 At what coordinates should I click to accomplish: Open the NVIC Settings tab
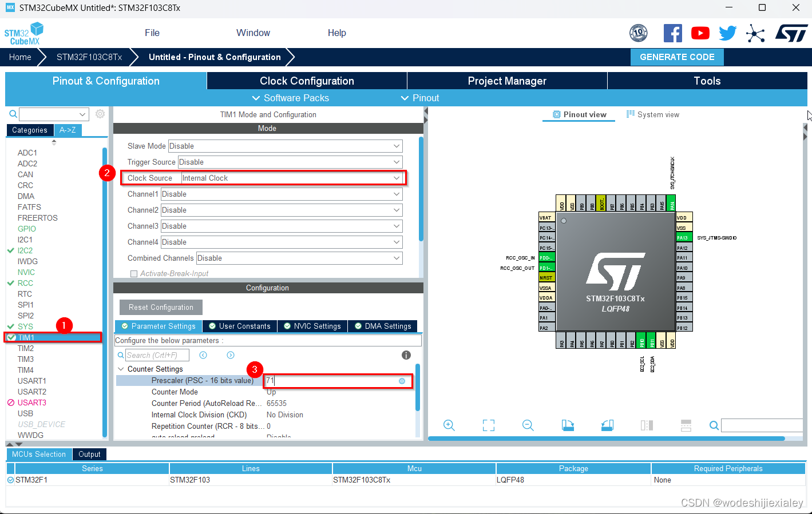coord(312,326)
